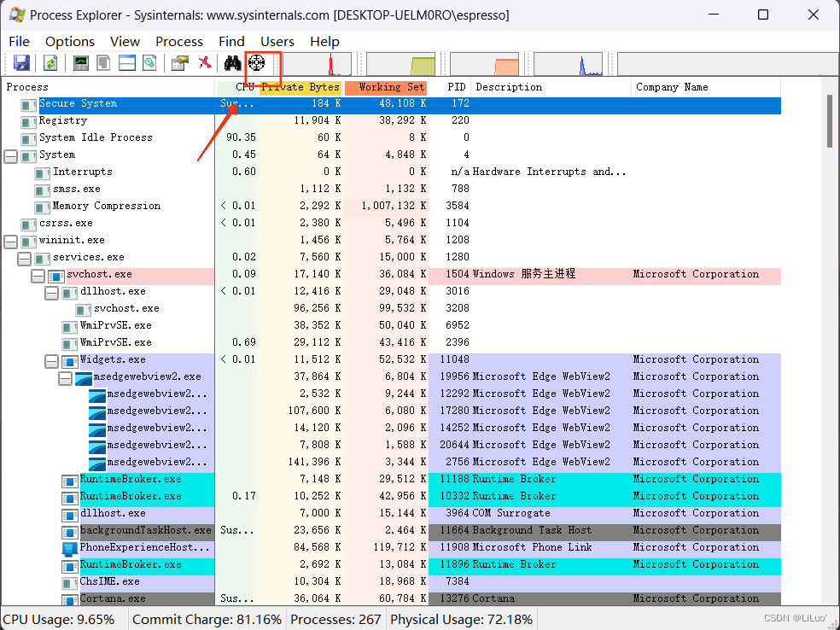Screen dimensions: 840x630
Task: Click the Secure System process icon
Action: click(28, 106)
